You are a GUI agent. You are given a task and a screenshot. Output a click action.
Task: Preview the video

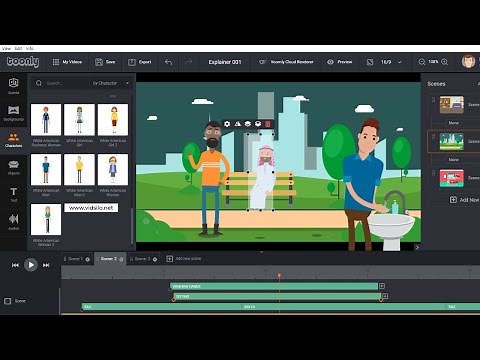click(x=340, y=62)
